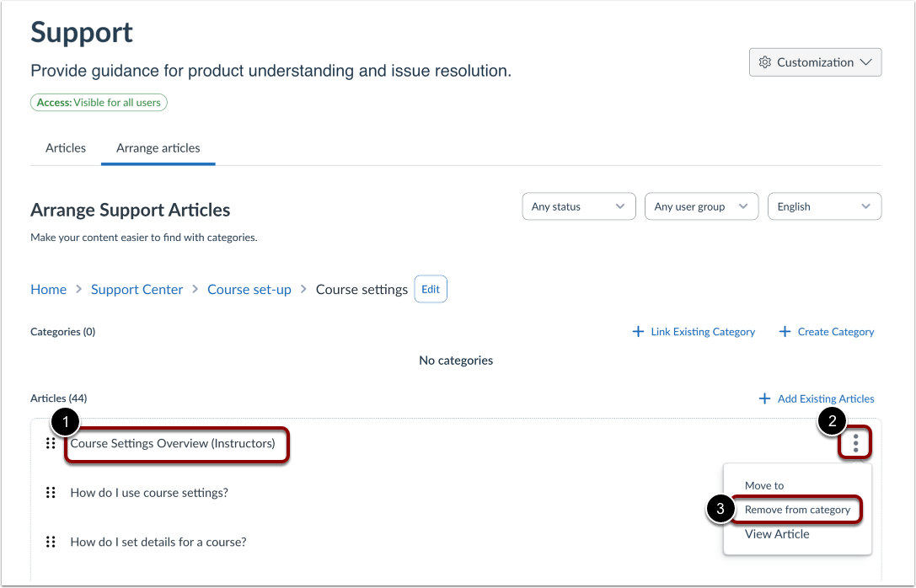Click the plus icon for Add Existing Articles
Screen dimensions: 916x588
[765, 398]
